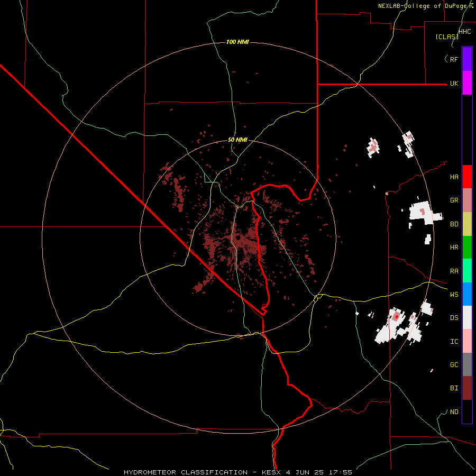Viewport: 476px width, 476px height.
Task: Select the yellow BD legend swatch
Action: [467, 224]
